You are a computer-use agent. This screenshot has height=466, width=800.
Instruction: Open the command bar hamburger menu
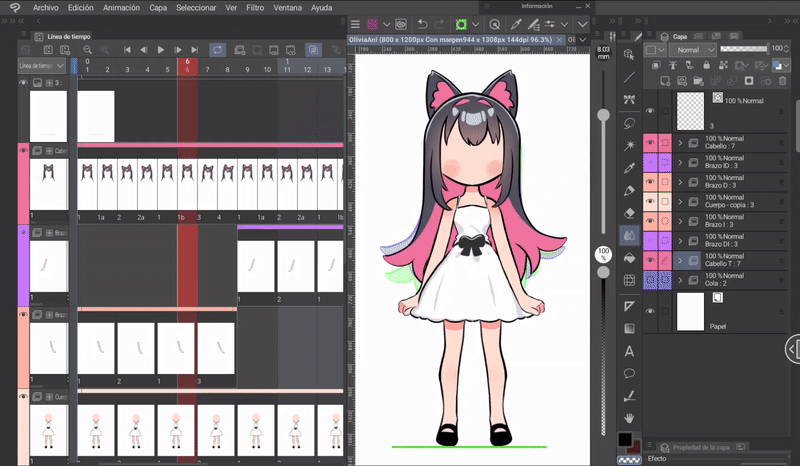[x=355, y=24]
